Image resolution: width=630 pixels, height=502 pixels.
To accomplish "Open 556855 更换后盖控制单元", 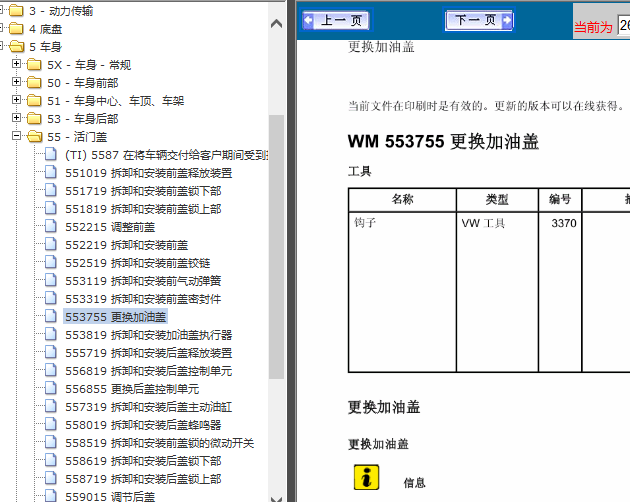I will [132, 389].
